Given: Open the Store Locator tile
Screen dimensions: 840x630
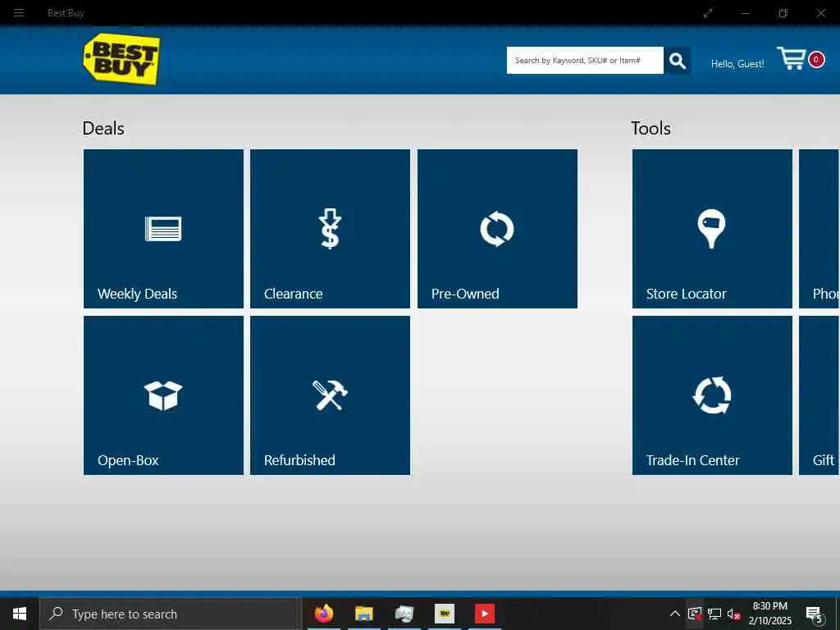Looking at the screenshot, I should point(712,229).
